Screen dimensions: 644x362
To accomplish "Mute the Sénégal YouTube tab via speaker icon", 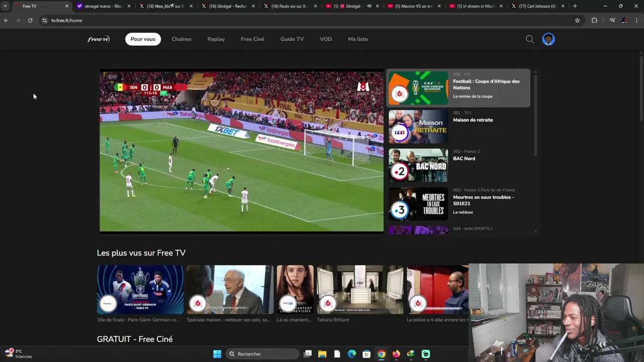I will click(x=369, y=6).
